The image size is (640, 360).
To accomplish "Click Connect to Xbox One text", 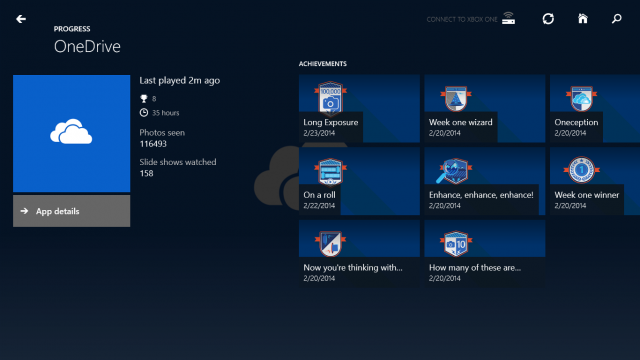I will [462, 20].
